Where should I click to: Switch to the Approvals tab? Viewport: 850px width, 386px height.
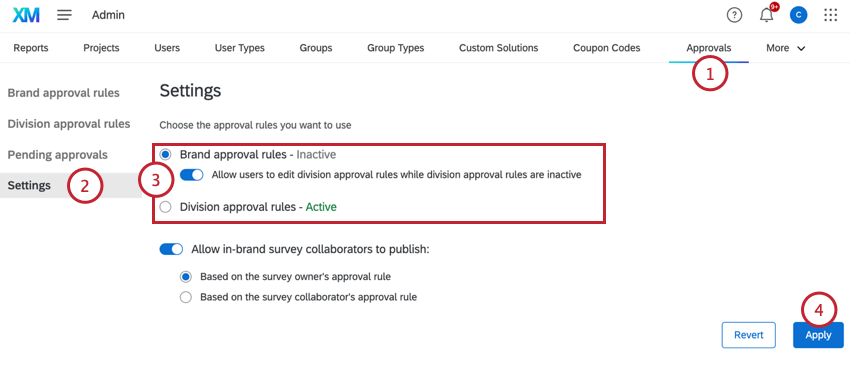[x=709, y=48]
